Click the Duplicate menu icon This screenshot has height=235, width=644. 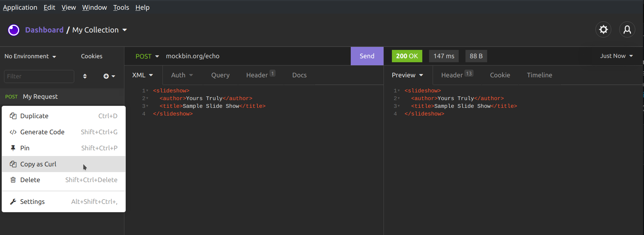tap(13, 116)
